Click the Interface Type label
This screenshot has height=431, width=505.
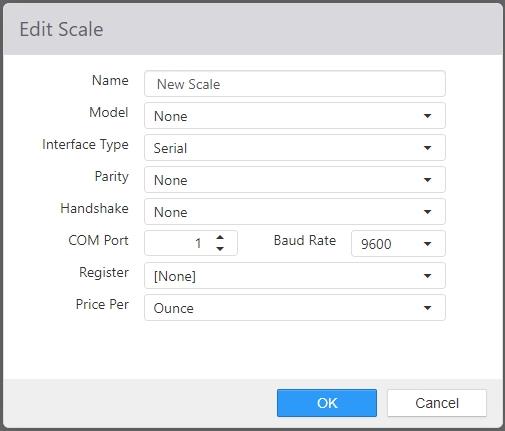click(x=85, y=145)
